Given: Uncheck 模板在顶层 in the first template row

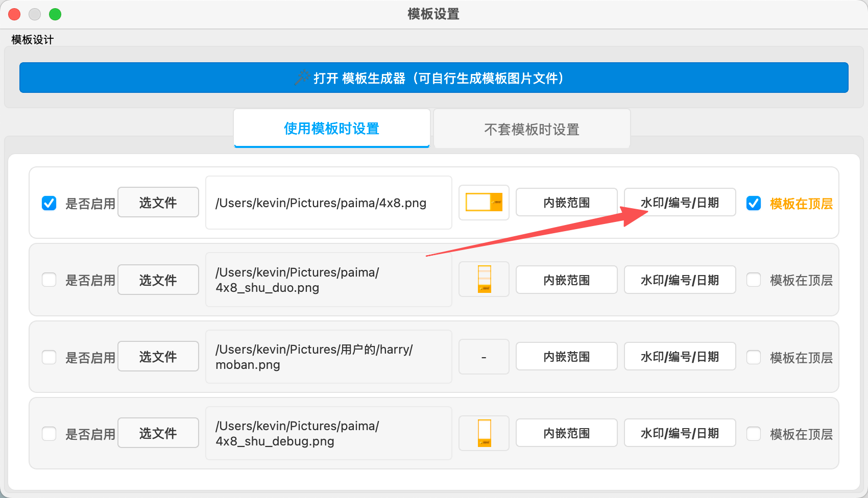Looking at the screenshot, I should coord(754,203).
